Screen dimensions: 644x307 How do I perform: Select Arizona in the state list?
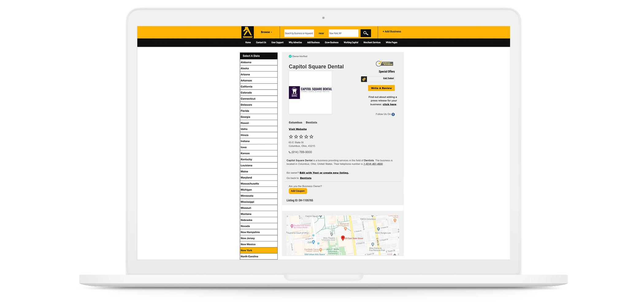pos(259,75)
